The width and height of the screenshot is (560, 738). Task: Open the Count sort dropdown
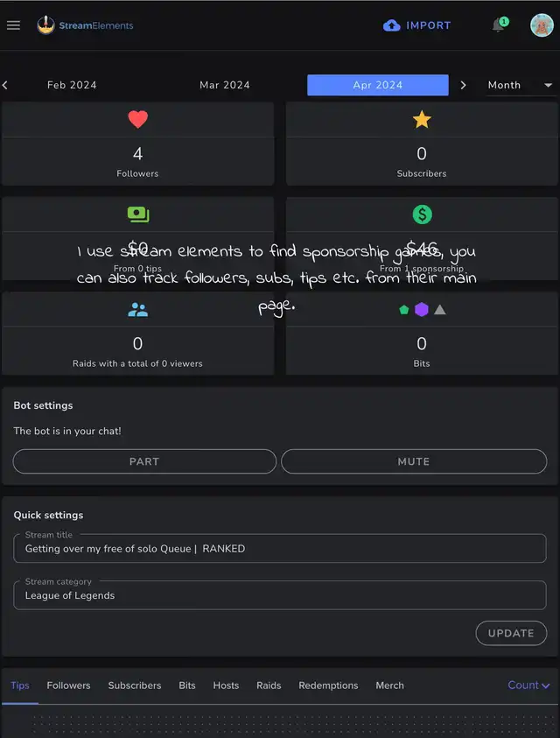(x=528, y=685)
